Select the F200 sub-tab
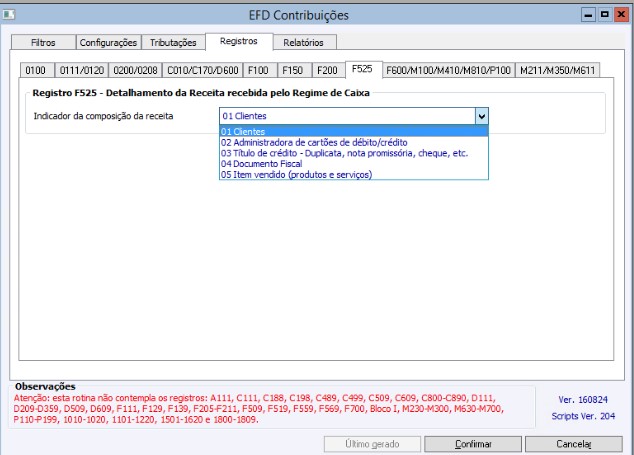634x455 pixels. click(x=328, y=70)
